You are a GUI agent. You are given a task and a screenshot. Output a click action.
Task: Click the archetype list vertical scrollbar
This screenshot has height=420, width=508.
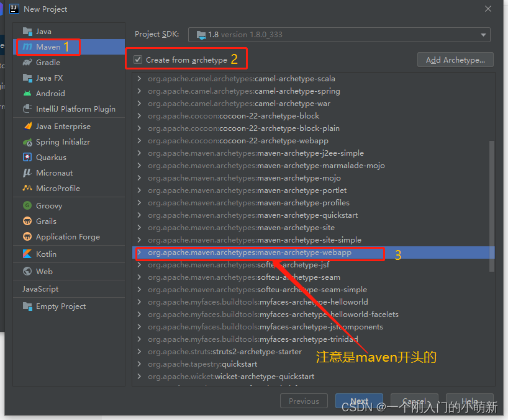click(491, 206)
